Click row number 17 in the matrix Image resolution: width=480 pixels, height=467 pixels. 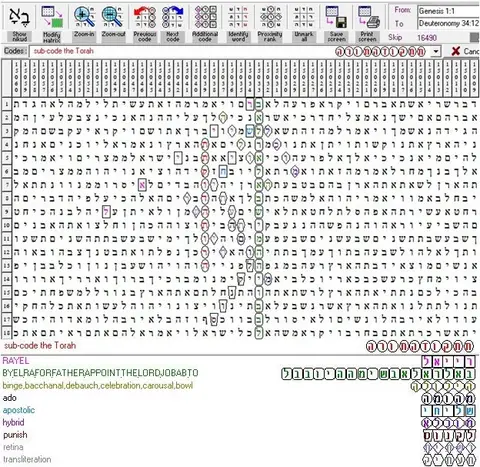tap(6, 319)
